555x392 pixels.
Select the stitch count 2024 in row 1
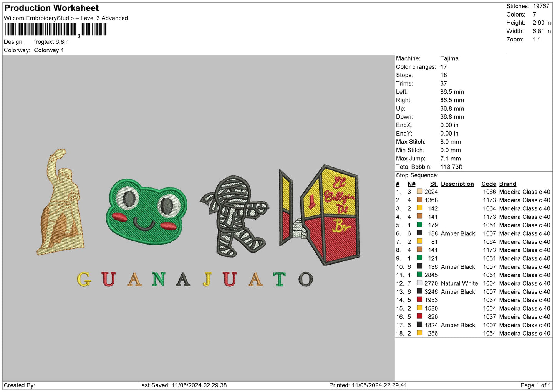pos(431,192)
